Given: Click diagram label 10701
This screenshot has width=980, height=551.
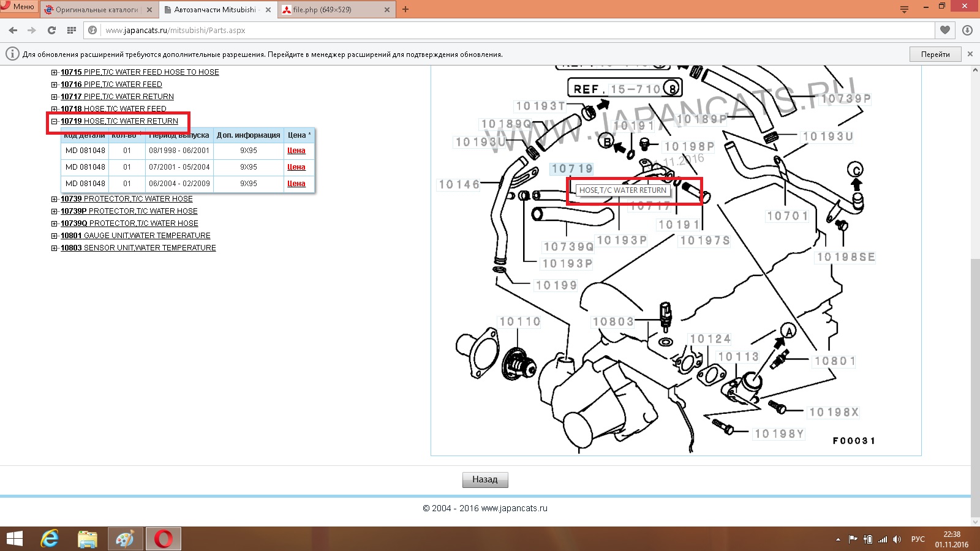Looking at the screenshot, I should [788, 216].
